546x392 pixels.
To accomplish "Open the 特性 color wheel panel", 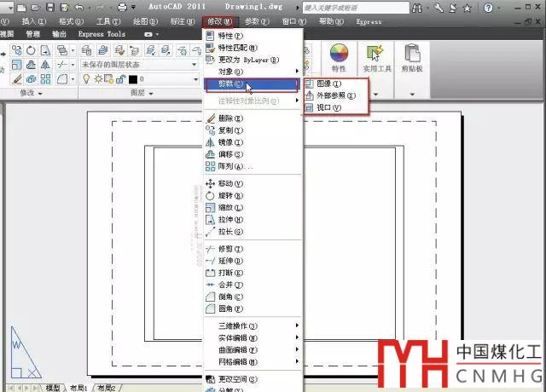I will click(339, 56).
